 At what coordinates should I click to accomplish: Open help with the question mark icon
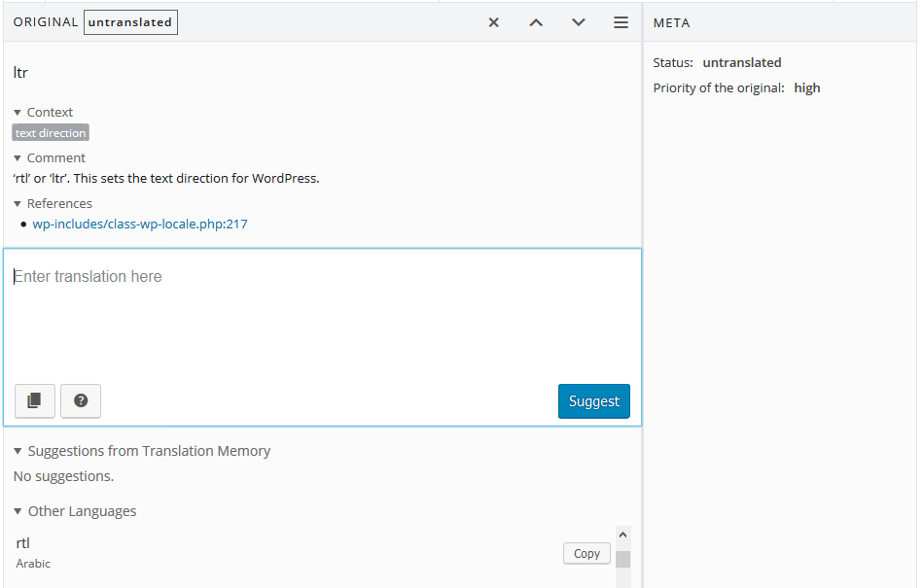click(81, 400)
